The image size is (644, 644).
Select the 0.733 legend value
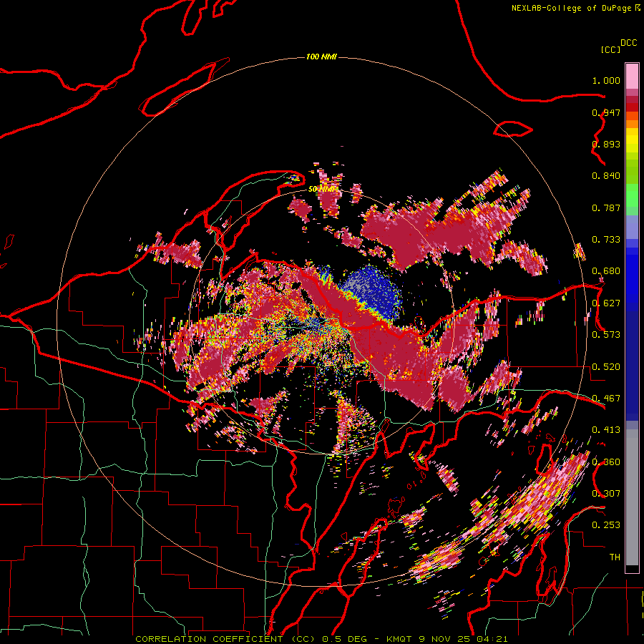(x=606, y=240)
